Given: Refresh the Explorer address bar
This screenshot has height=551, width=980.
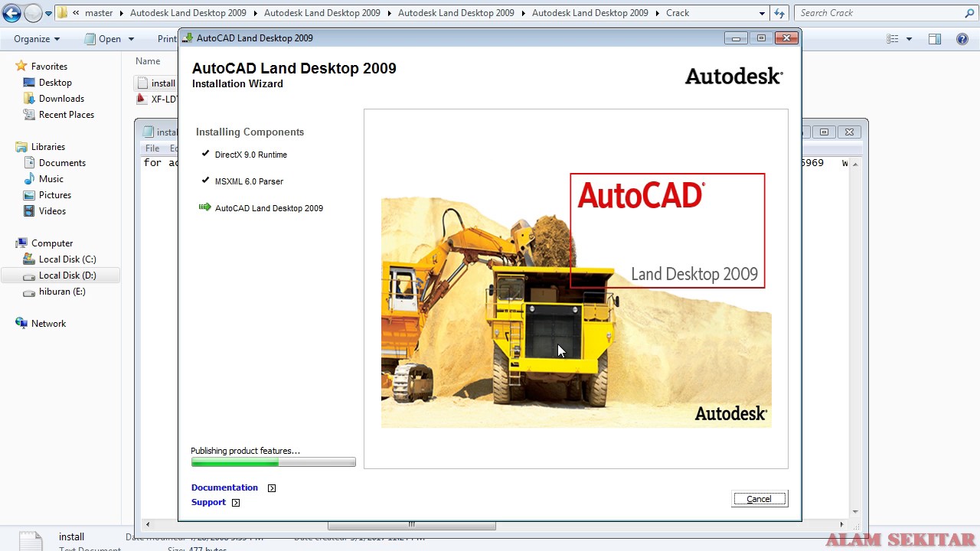Looking at the screenshot, I should click(x=779, y=13).
